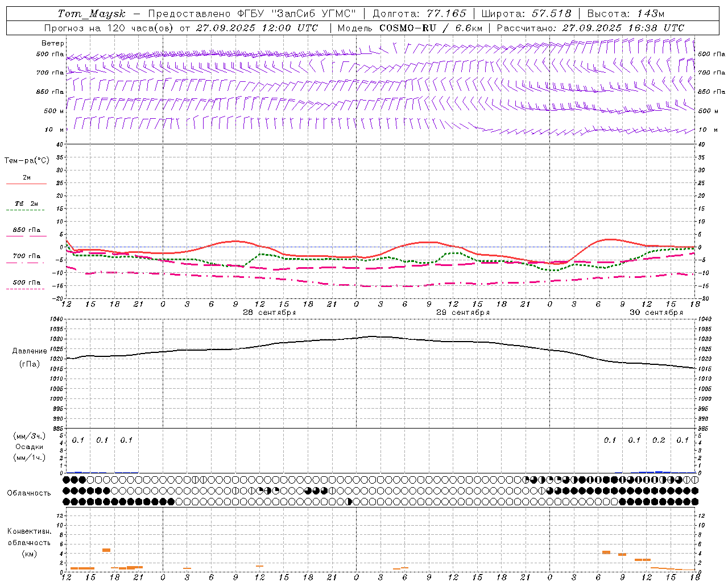Click the 28 сентября date label

(270, 313)
